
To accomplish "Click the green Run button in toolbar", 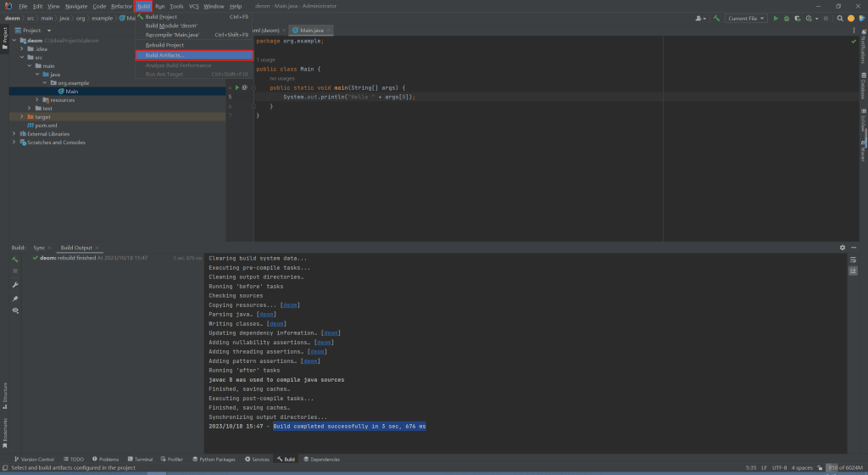I will point(775,18).
